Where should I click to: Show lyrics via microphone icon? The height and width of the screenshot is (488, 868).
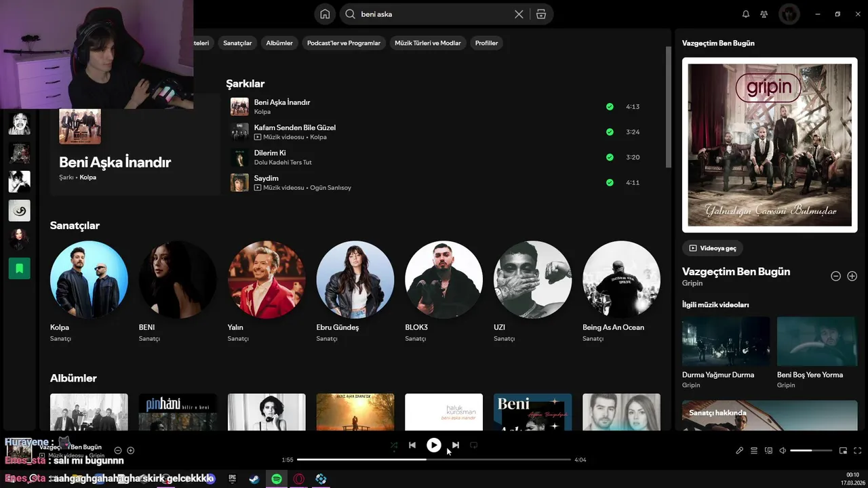[x=739, y=451]
